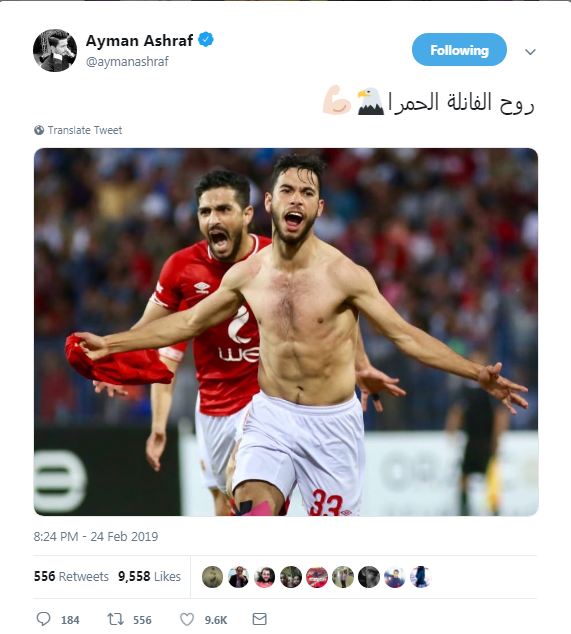The height and width of the screenshot is (634, 571).
Task: Open the celebration photo in the tweet
Action: (x=286, y=332)
